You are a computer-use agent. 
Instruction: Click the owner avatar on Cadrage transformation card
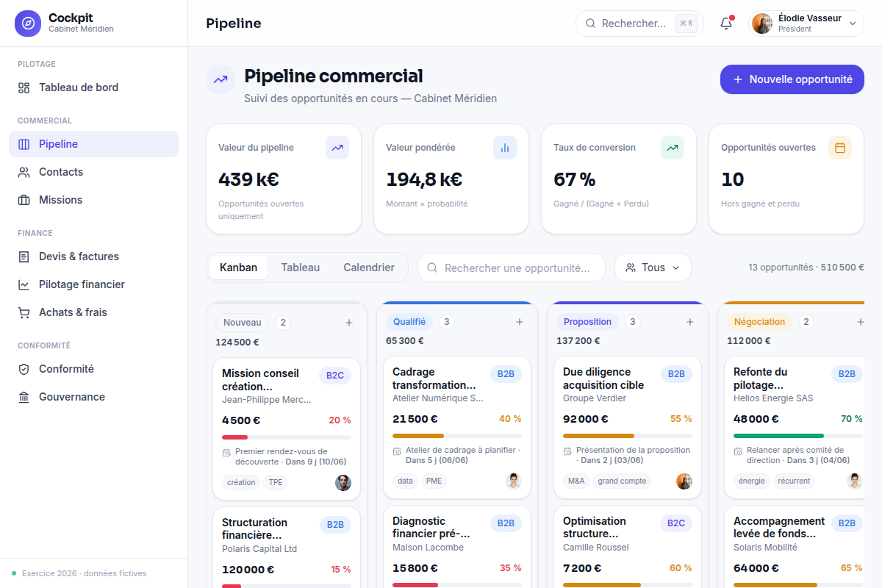click(514, 481)
